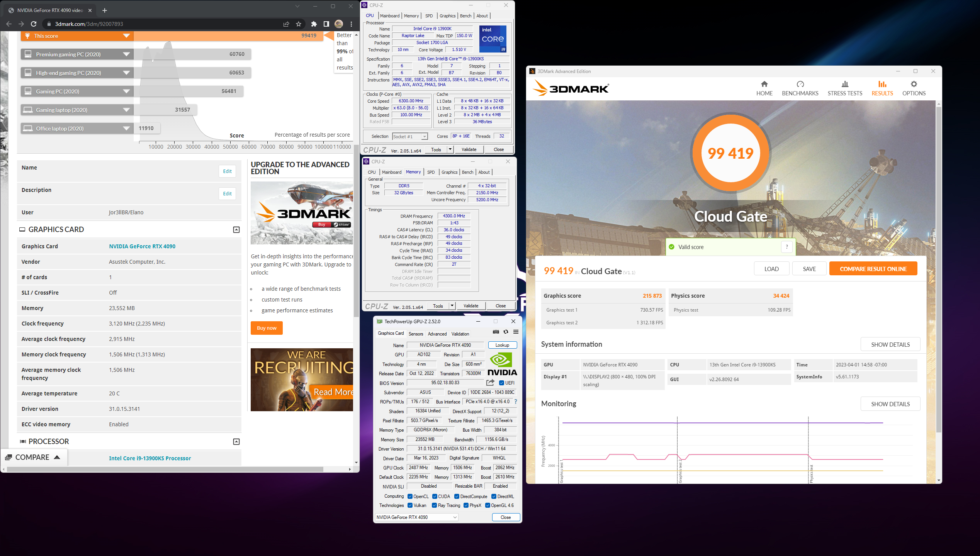980x556 pixels.
Task: Toggle Ray Tracing checkbox in GPU-Z
Action: coord(434,505)
